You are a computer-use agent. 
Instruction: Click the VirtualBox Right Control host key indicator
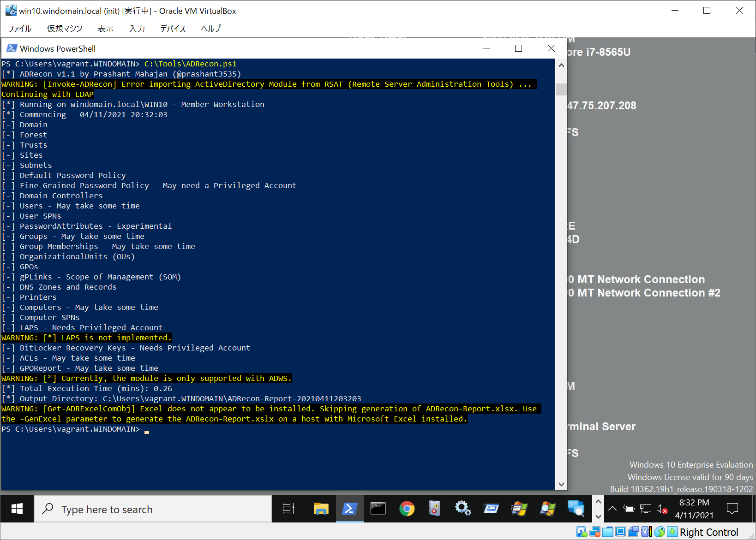[x=708, y=532]
